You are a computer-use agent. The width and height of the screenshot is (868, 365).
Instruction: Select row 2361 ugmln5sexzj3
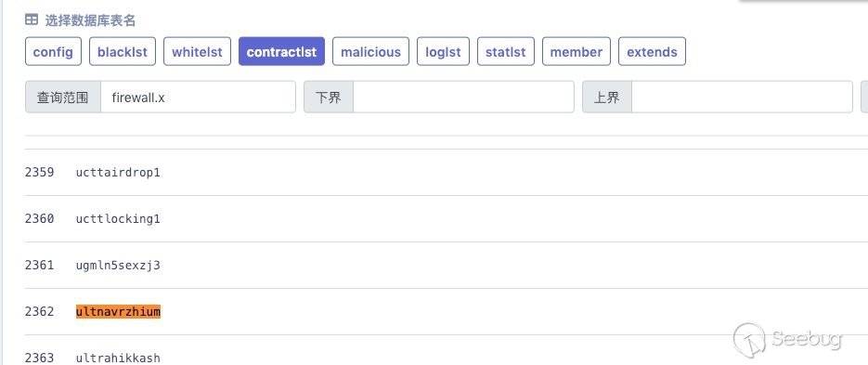pyautogui.click(x=447, y=266)
